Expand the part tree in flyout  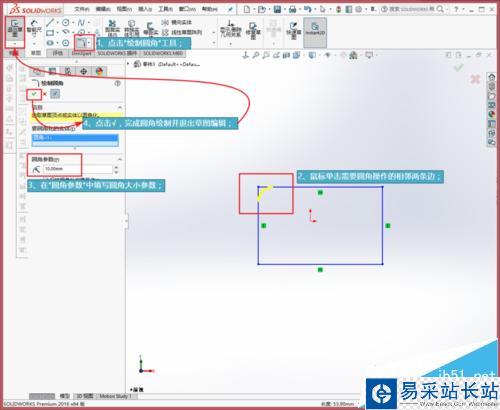click(128, 63)
